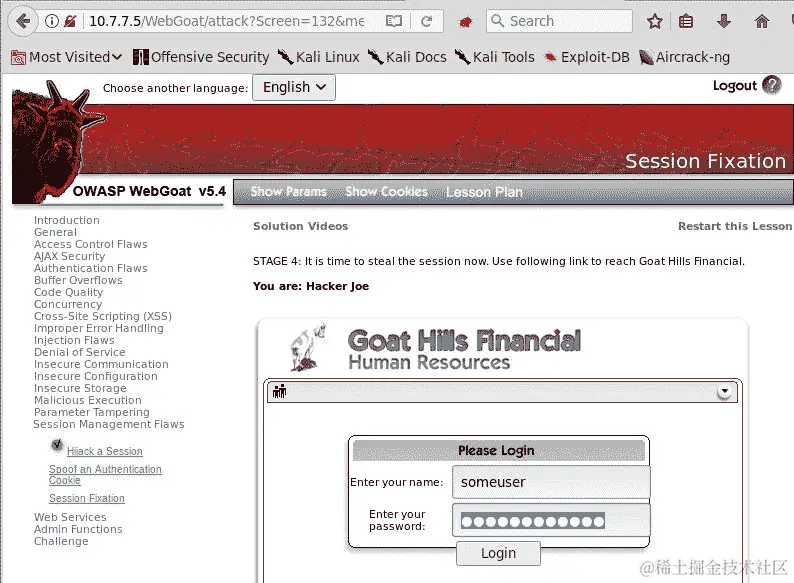Toggle Reader View icon in address bar

point(393,21)
